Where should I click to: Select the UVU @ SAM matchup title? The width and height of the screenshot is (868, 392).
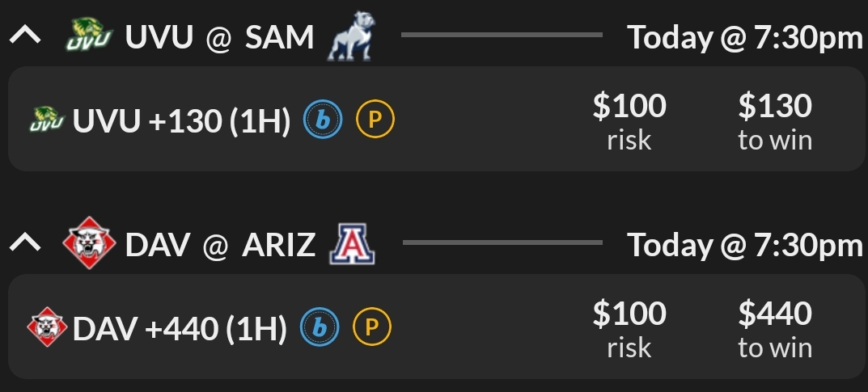coord(219,38)
